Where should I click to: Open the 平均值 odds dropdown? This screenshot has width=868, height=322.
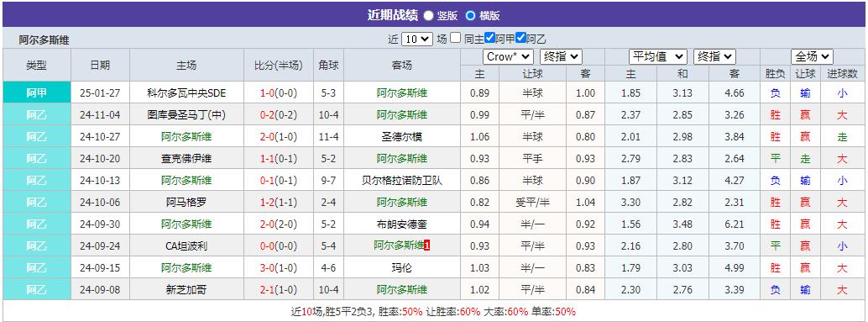[657, 56]
